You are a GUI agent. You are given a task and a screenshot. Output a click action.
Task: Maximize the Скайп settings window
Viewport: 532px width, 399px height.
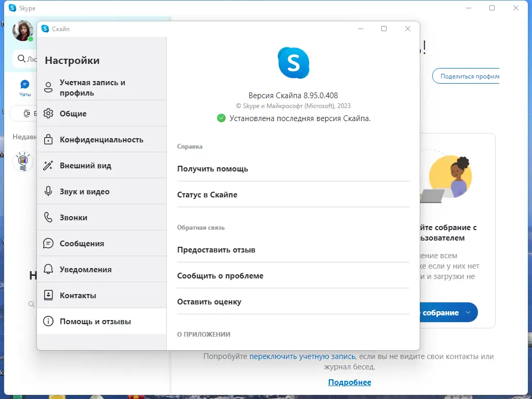[384, 29]
